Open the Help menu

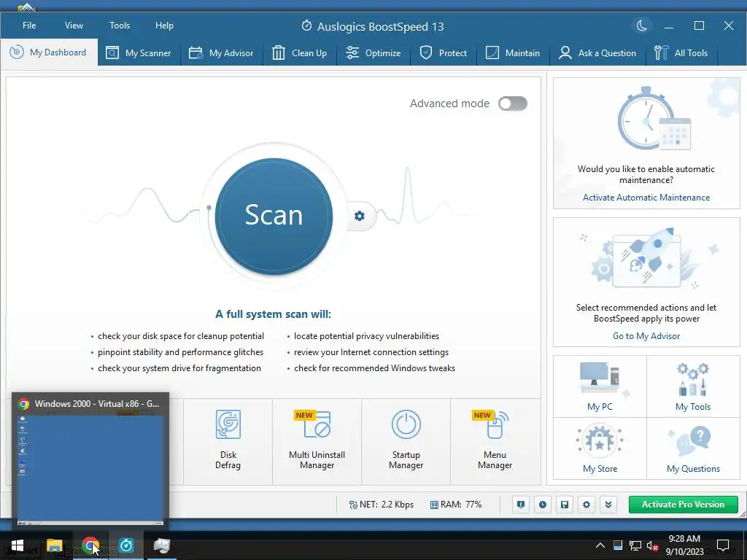pyautogui.click(x=164, y=26)
